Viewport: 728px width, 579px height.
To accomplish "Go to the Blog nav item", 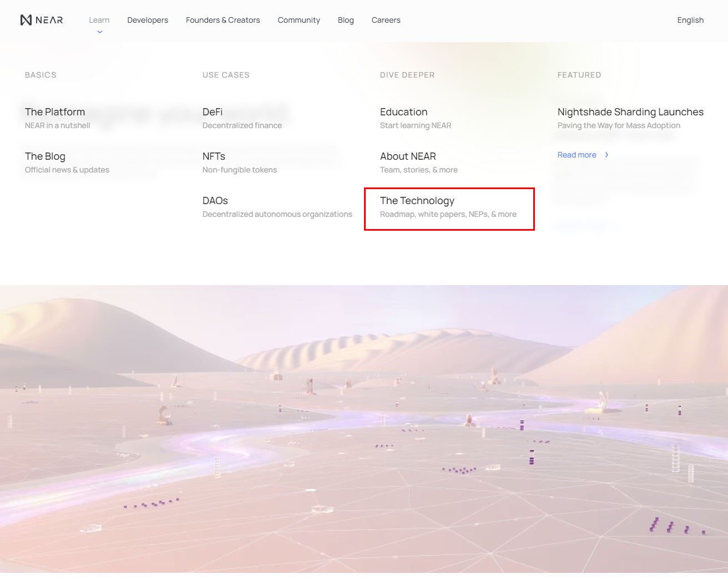I will [346, 20].
